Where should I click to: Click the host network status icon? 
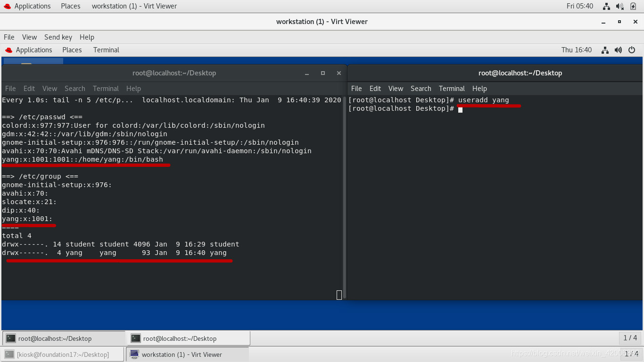pos(607,6)
